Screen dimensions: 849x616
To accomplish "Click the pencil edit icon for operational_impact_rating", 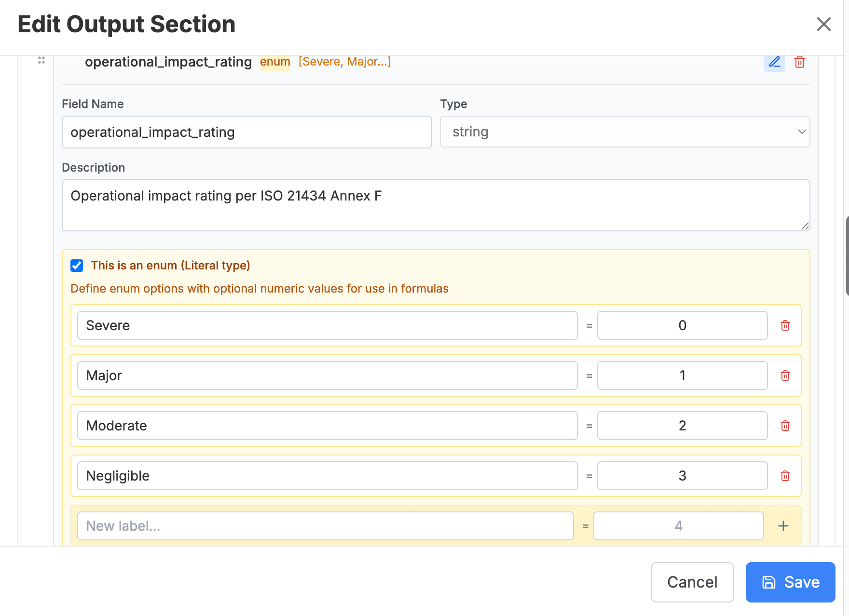I will (x=774, y=62).
